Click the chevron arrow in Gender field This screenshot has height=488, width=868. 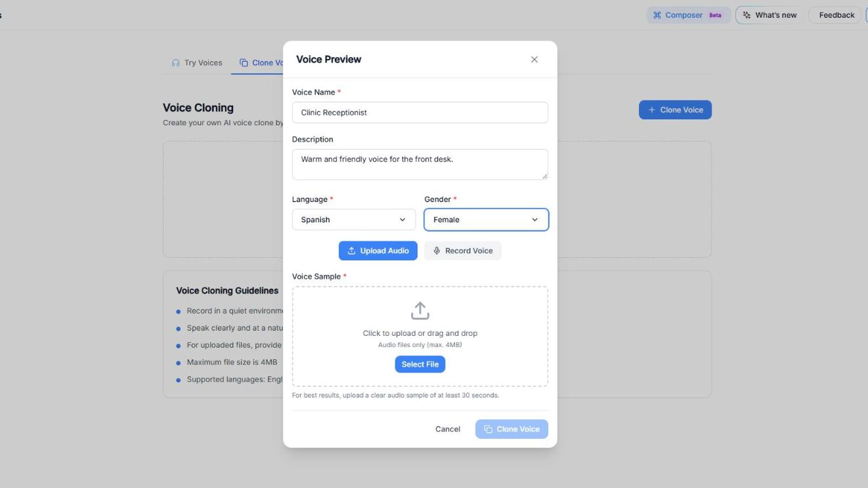pyautogui.click(x=534, y=220)
